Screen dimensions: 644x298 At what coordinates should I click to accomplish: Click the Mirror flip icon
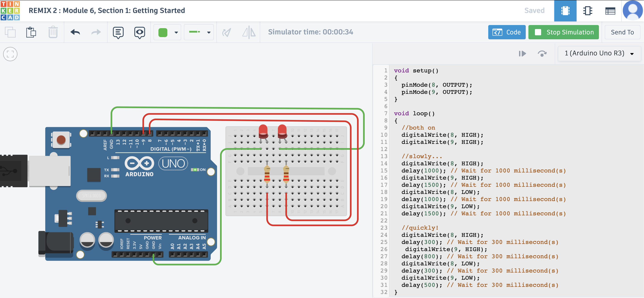point(249,32)
